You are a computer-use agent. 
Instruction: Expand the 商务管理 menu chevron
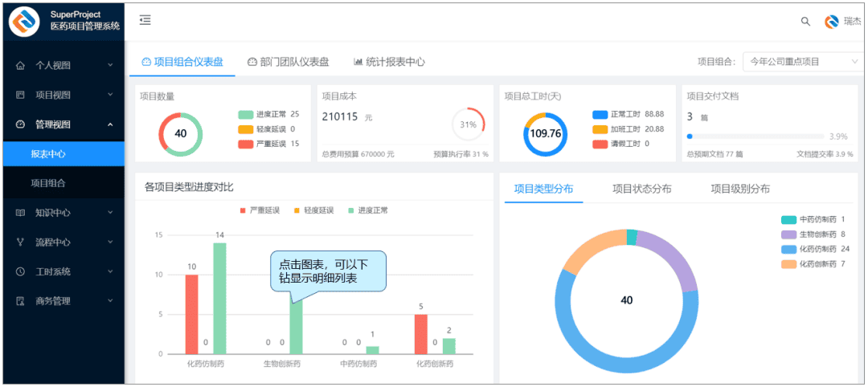point(110,301)
